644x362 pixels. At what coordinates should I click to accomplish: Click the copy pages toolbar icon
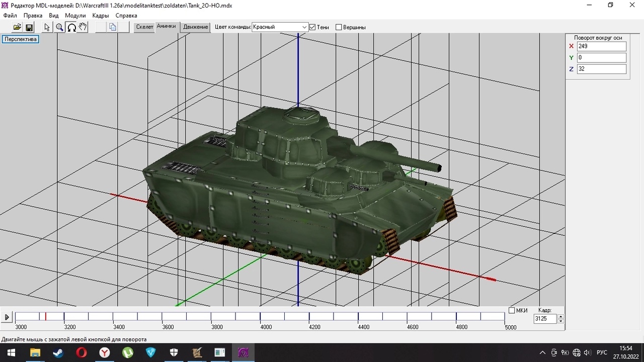(x=113, y=27)
